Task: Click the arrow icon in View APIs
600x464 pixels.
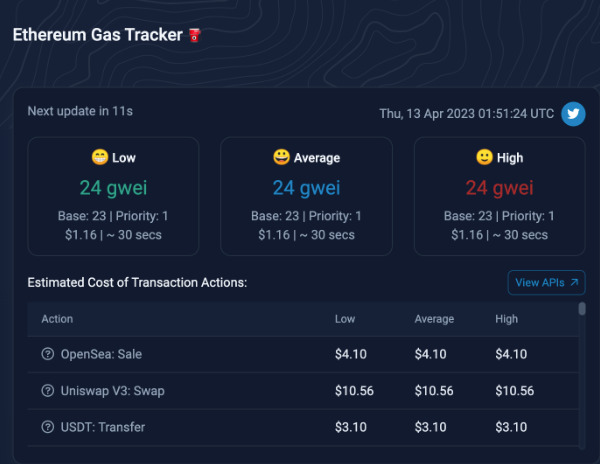Action: click(x=574, y=282)
